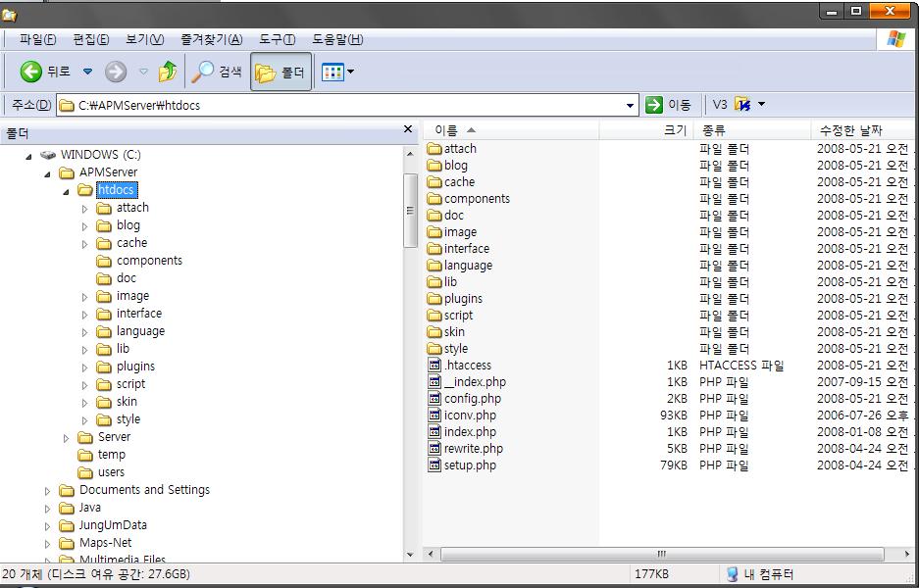This screenshot has height=588, width=919.
Task: Open the Edit (편집) menu
Action: (91, 39)
